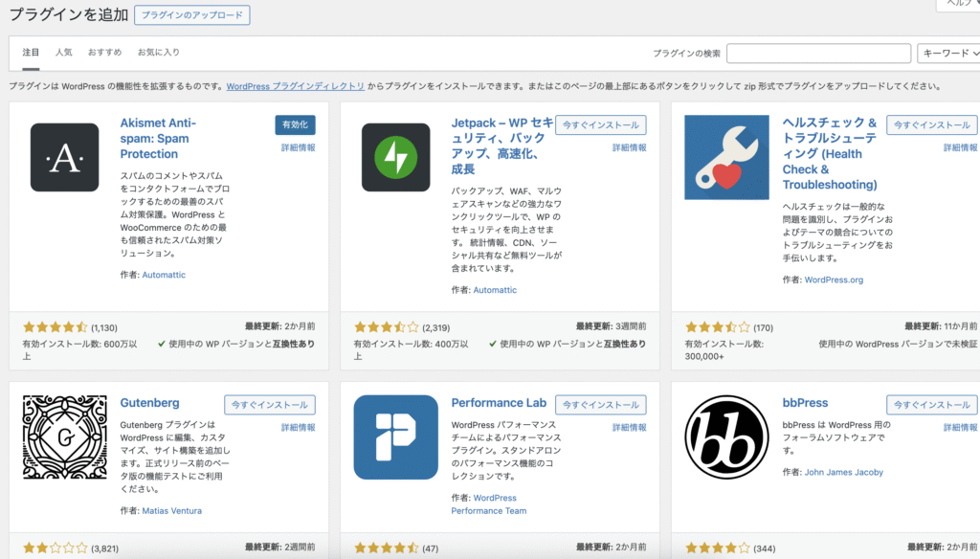Open the John James Jacoby author link
This screenshot has width=980, height=559.
coord(844,473)
